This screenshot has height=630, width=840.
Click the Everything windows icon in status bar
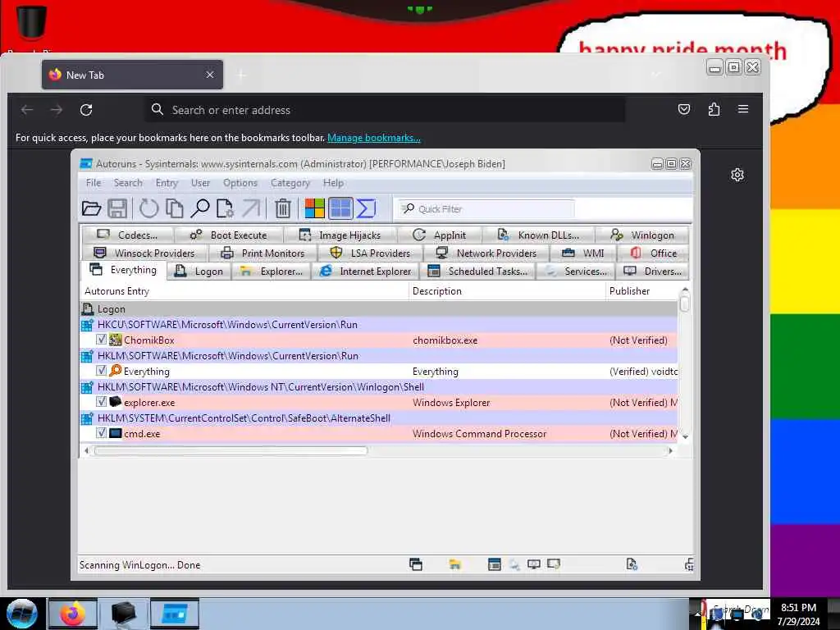tap(416, 564)
